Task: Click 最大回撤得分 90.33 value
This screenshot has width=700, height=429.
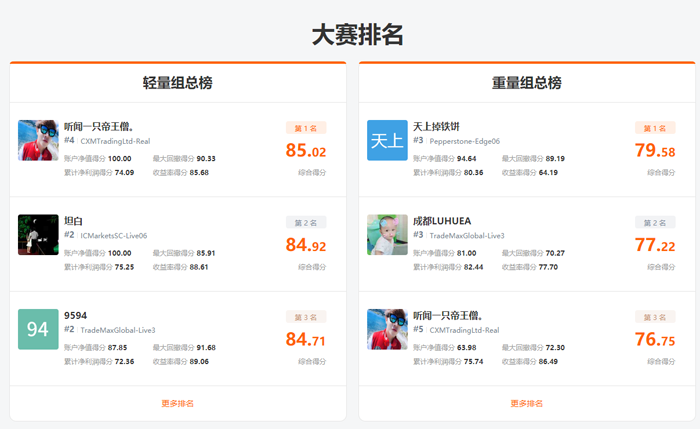Action: pos(206,158)
